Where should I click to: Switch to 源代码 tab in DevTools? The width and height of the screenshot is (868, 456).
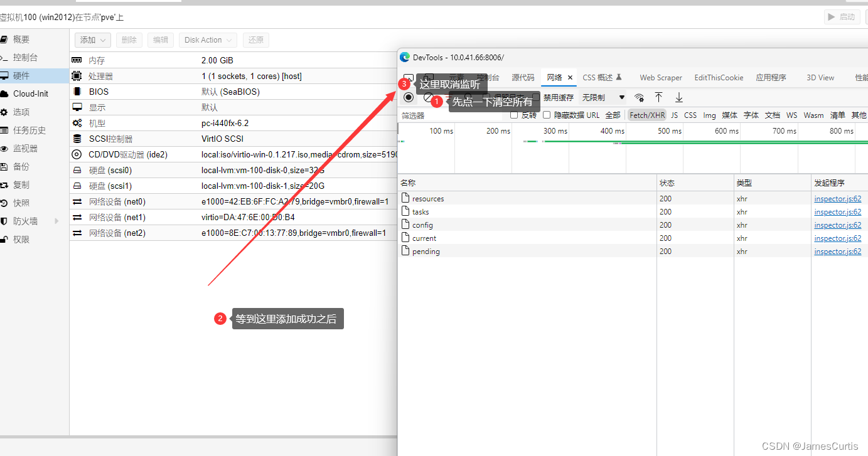click(523, 78)
